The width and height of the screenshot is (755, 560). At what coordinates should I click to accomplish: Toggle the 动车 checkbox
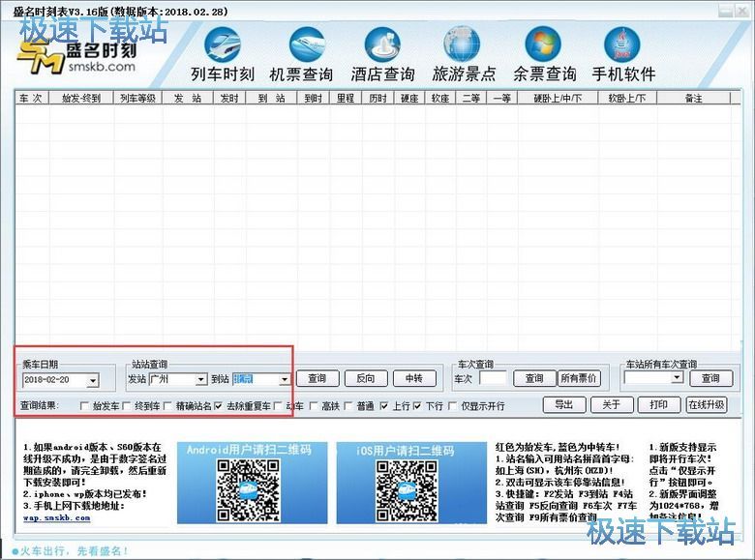(x=278, y=406)
